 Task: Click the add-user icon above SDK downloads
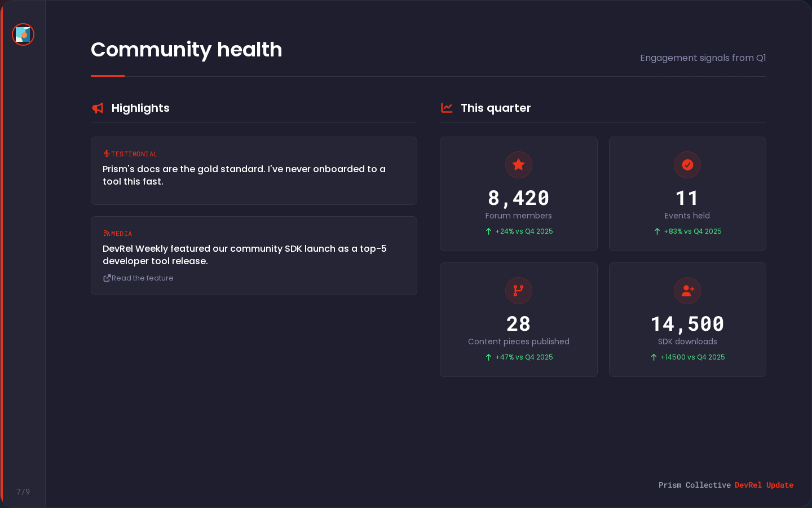(x=687, y=291)
